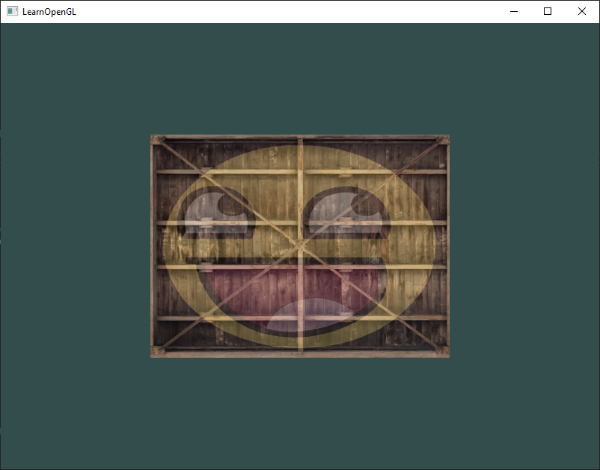The height and width of the screenshot is (470, 600).
Task: Minimize the LearnOpenGL window
Action: [513, 11]
